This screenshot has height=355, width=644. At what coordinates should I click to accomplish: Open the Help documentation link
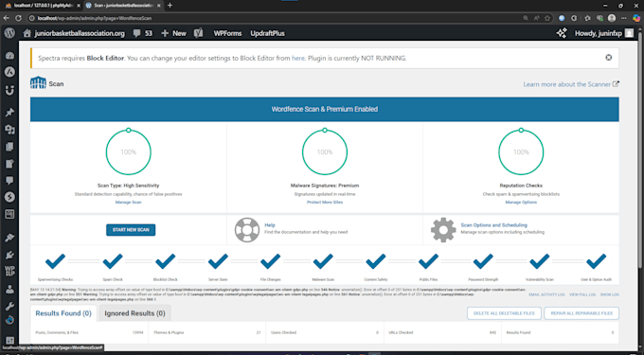click(x=270, y=225)
